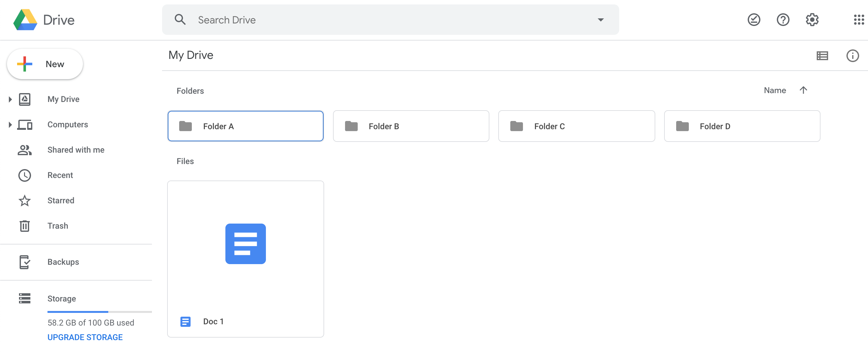The image size is (868, 355).
Task: Click the Ready for offline checkmark icon
Action: 753,20
